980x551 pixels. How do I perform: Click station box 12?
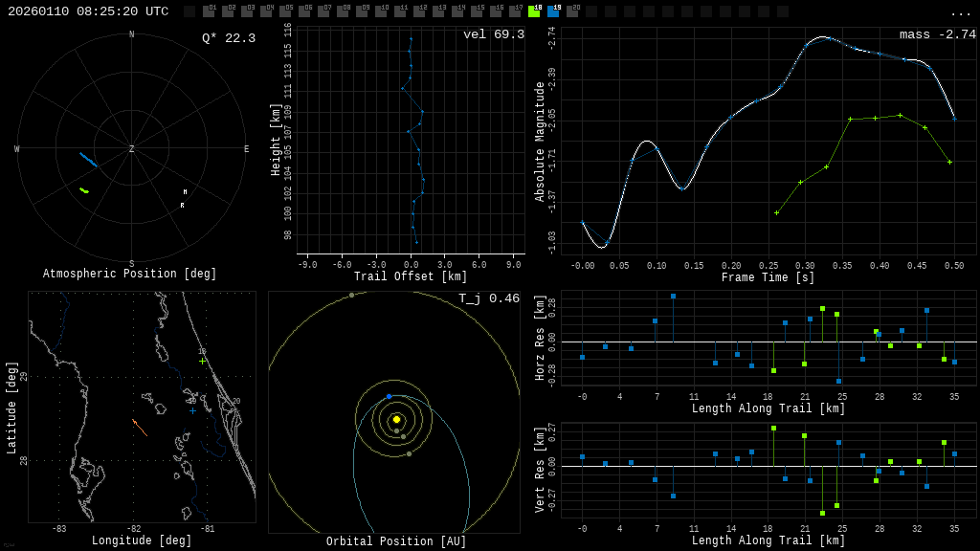419,11
